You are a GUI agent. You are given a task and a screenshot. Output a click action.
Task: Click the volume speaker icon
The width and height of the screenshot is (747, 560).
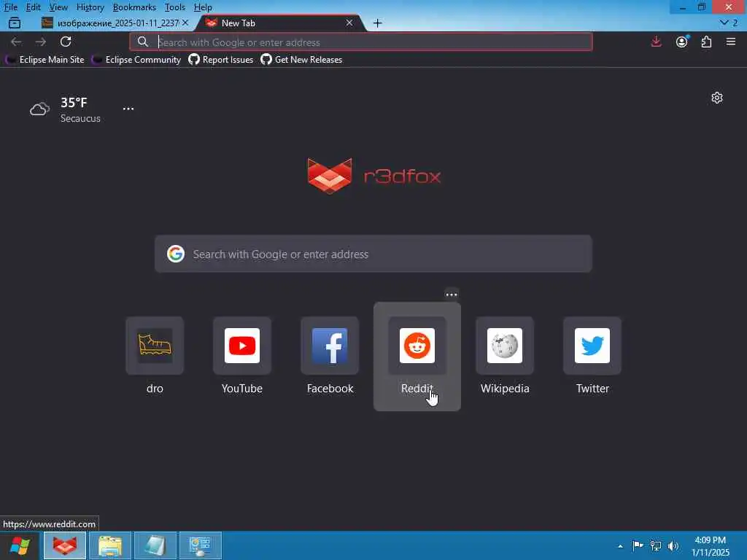[673, 545]
